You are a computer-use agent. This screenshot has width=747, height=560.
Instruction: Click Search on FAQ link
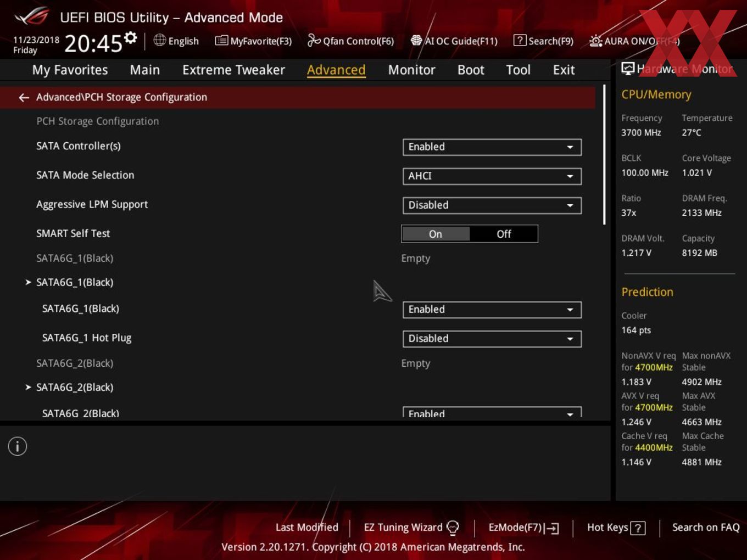[706, 527]
